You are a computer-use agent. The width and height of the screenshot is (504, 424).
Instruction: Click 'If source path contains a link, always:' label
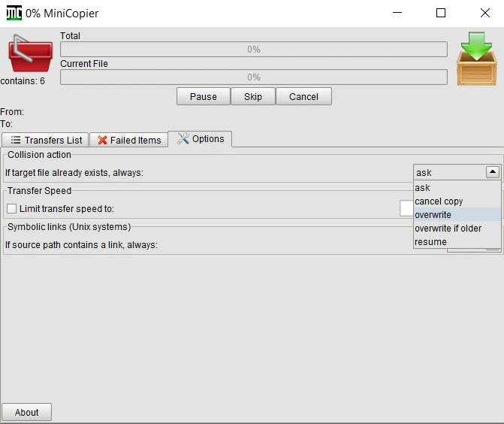click(x=81, y=245)
